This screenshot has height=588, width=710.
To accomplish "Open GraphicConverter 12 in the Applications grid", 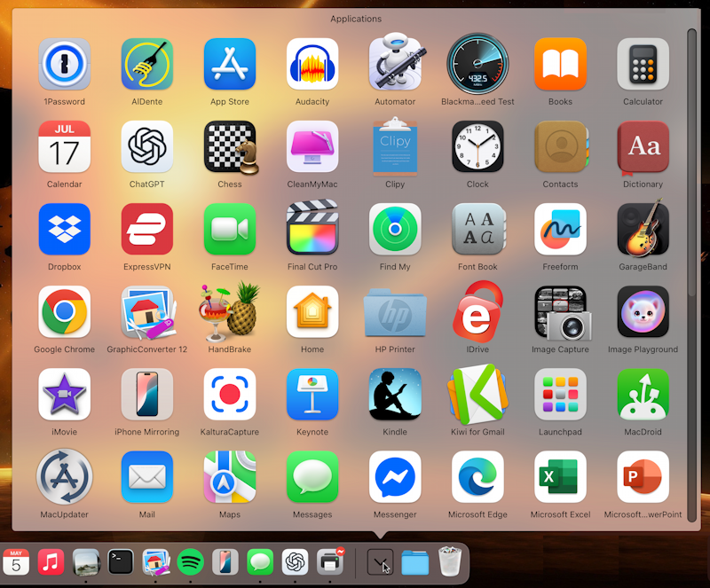I will tap(148, 312).
